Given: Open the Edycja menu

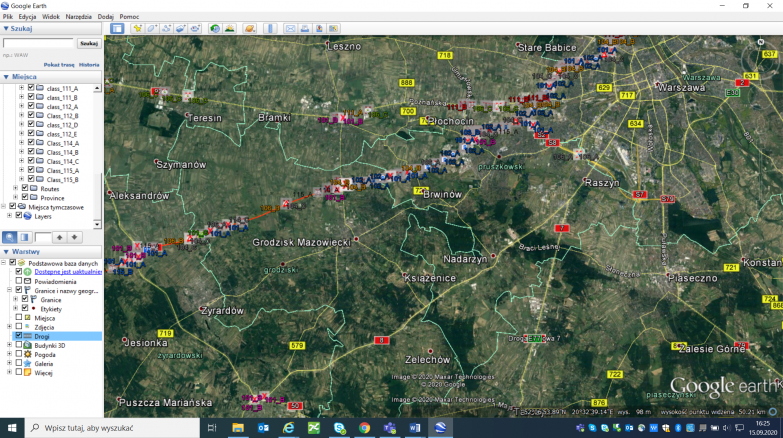Looking at the screenshot, I should point(27,16).
